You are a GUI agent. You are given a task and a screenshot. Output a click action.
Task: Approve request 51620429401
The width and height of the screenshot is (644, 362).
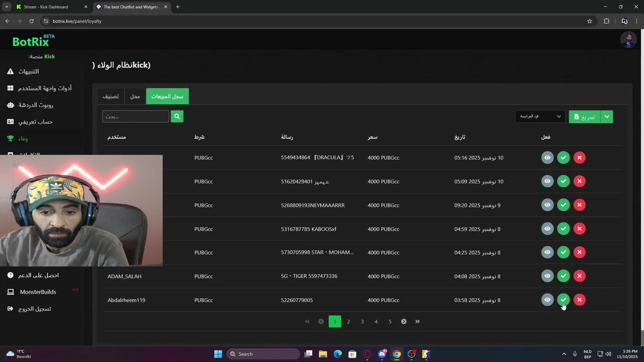click(563, 181)
